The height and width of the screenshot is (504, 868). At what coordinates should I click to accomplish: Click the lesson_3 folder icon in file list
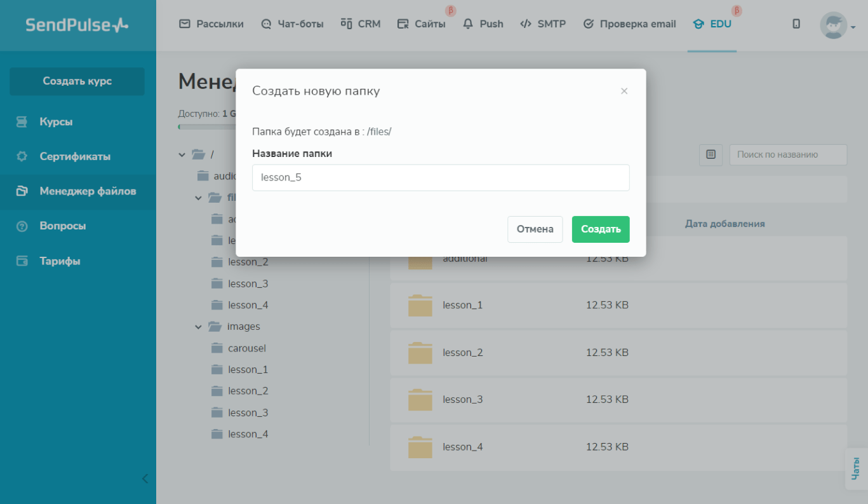420,400
